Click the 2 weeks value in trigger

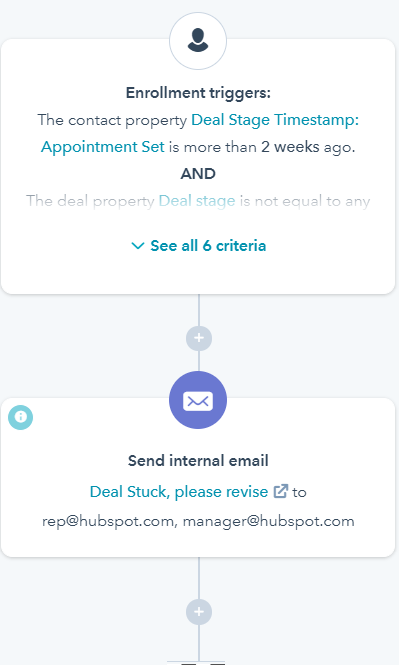click(290, 147)
